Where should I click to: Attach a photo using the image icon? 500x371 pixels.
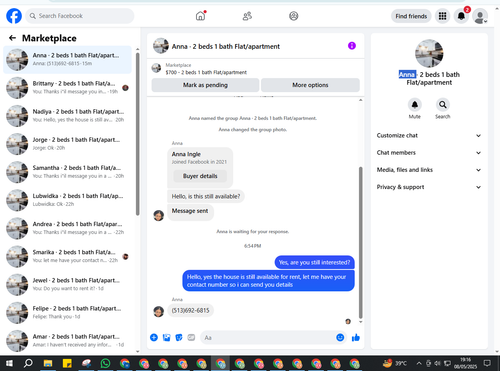pyautogui.click(x=166, y=338)
